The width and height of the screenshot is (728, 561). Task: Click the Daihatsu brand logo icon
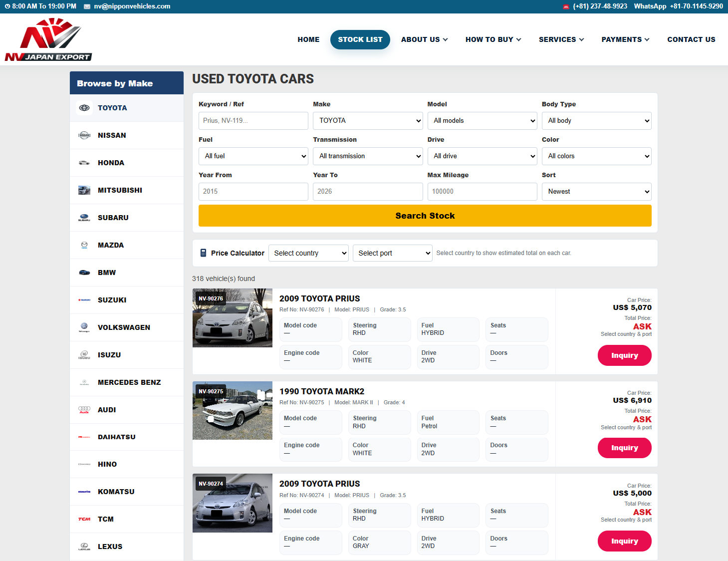point(84,437)
